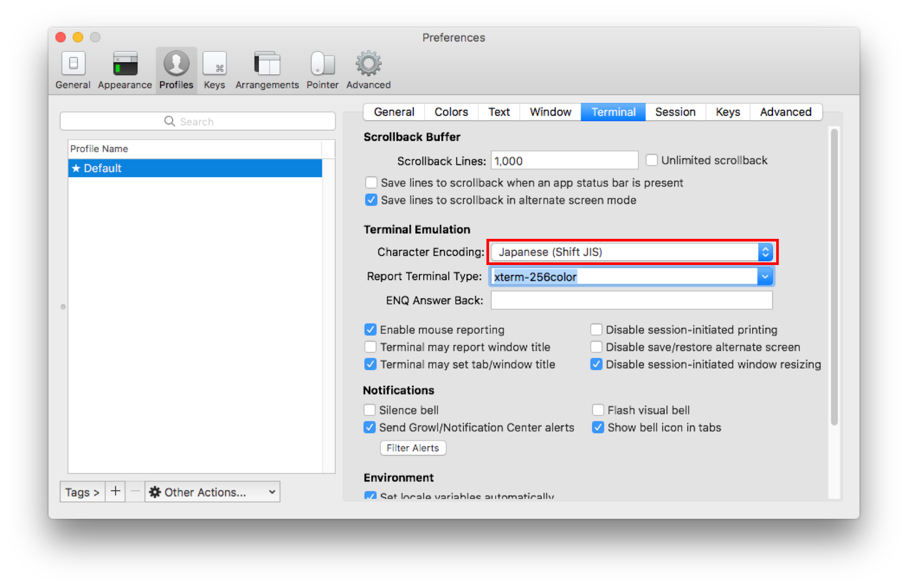
Task: Click the Filter Alerts button
Action: click(413, 448)
